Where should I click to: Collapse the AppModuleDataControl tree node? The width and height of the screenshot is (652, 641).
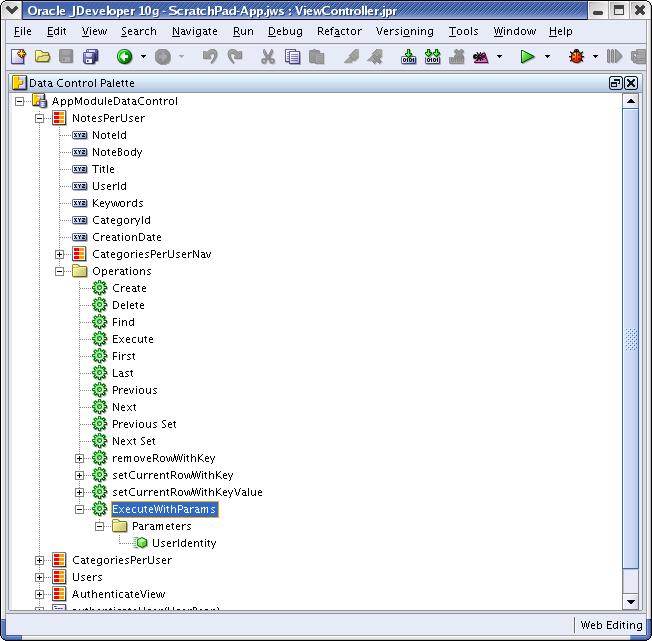(20, 101)
